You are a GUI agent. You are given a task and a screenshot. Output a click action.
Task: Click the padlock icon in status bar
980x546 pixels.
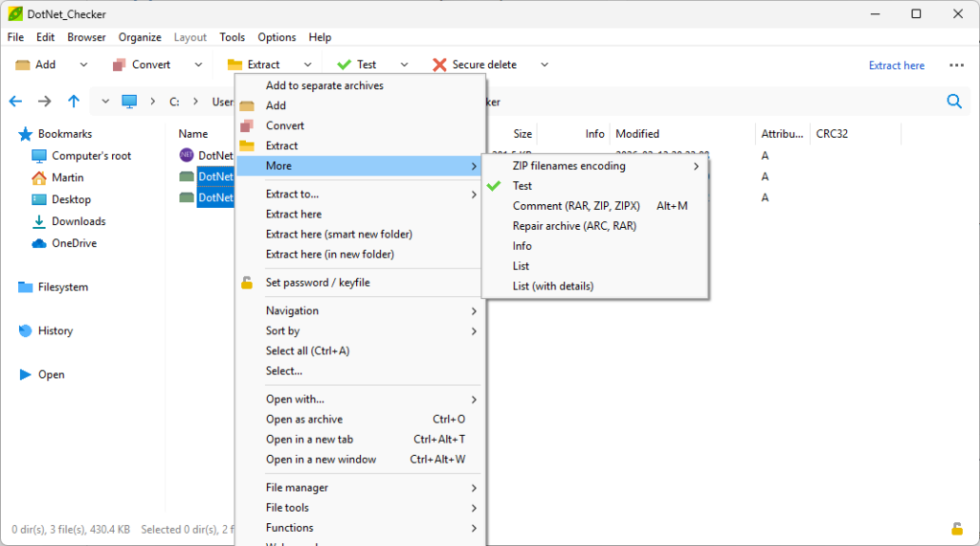point(956,529)
